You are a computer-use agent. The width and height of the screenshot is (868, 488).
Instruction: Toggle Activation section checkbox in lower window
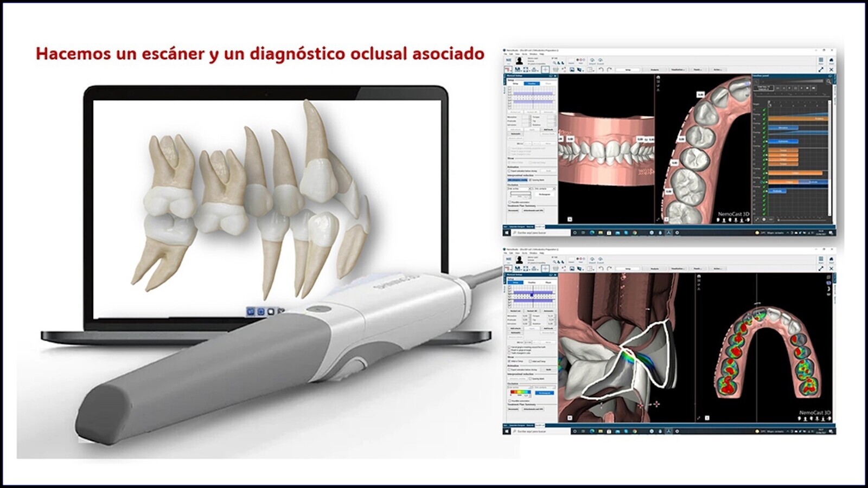pos(509,370)
